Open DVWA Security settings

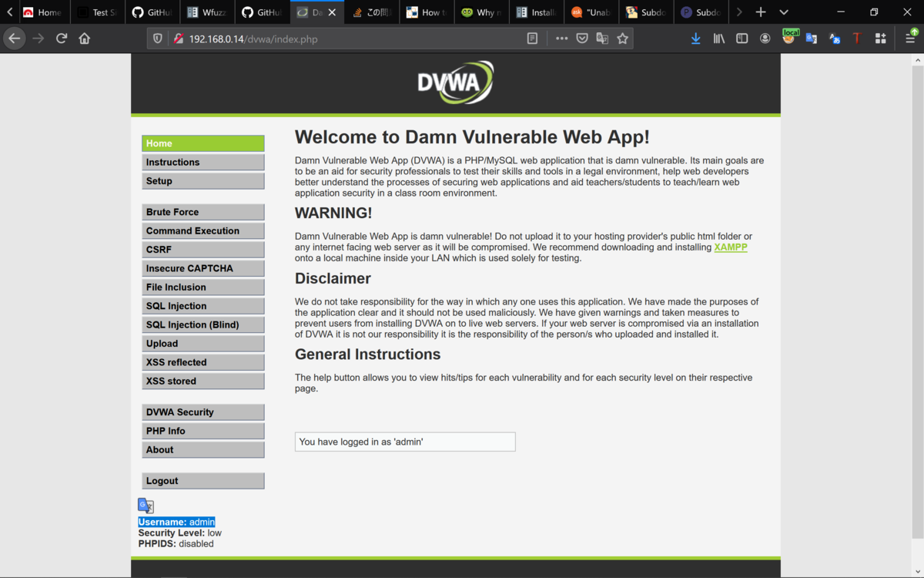click(203, 412)
